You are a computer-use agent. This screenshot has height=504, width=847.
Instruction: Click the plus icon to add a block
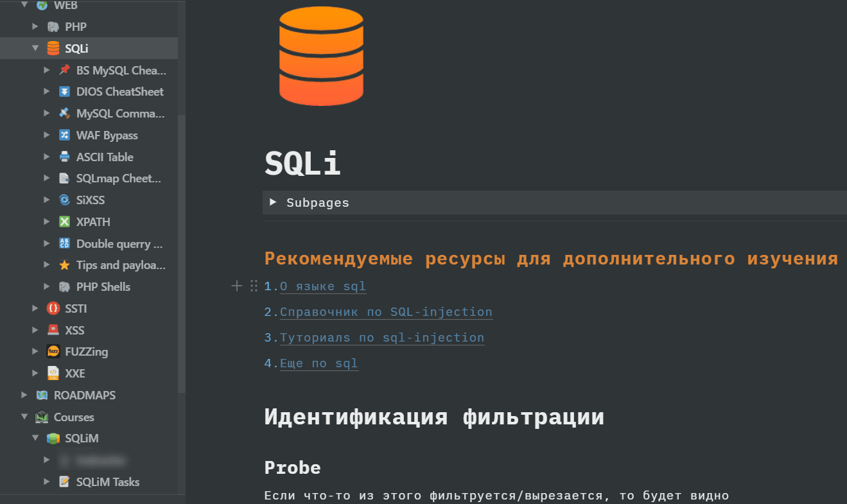(237, 286)
